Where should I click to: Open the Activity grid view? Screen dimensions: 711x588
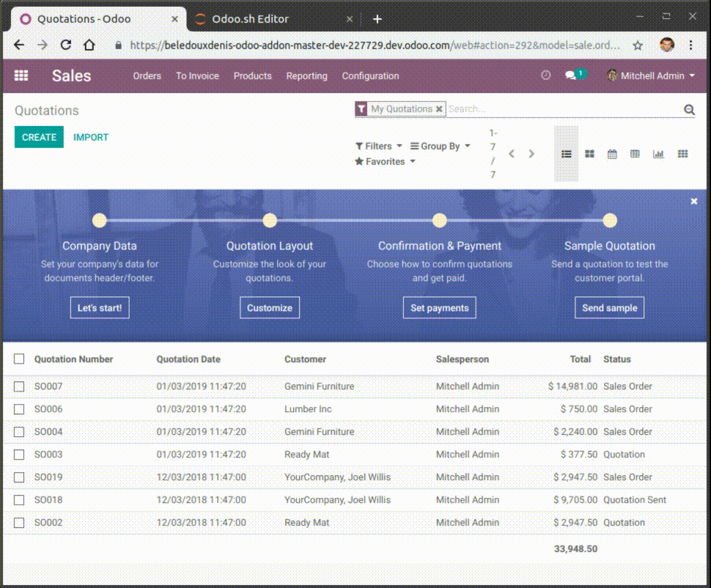[682, 154]
